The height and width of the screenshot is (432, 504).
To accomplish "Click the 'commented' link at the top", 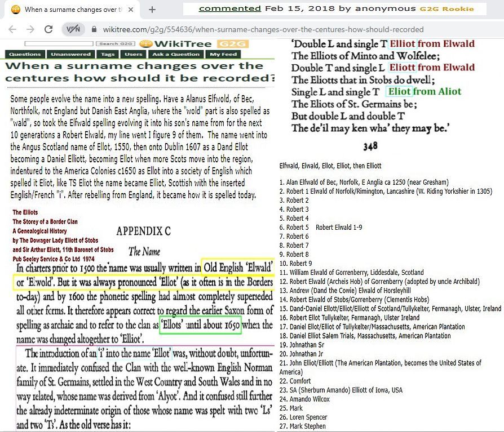I will click(x=230, y=8).
